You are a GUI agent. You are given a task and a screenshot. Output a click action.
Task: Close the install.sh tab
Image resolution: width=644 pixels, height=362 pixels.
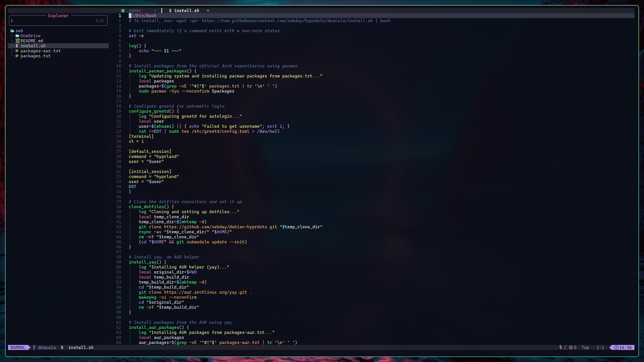pos(208,11)
